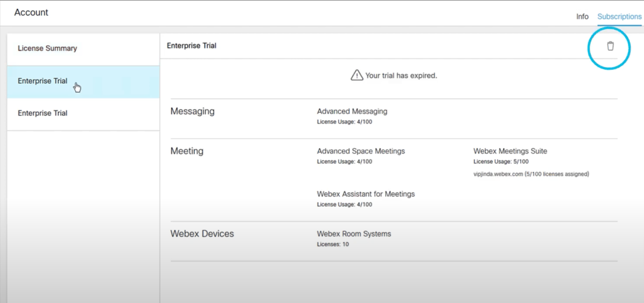Screen dimensions: 644x303
Task: Open the Subscriptions tab
Action: click(619, 17)
